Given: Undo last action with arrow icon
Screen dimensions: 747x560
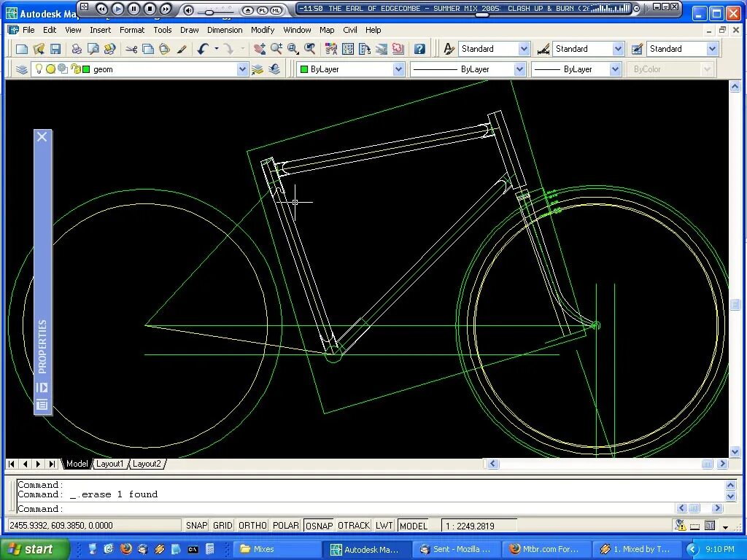Looking at the screenshot, I should pyautogui.click(x=203, y=49).
